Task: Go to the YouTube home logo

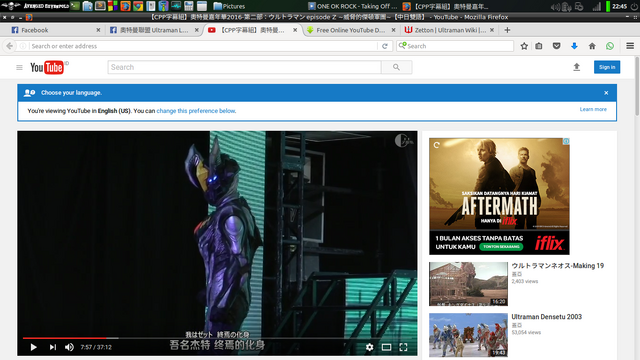Action: pyautogui.click(x=47, y=67)
